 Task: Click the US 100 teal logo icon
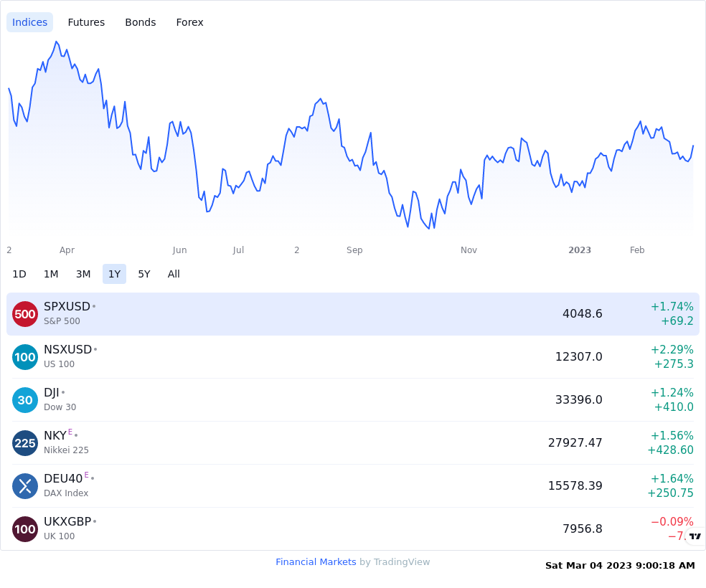tap(25, 357)
